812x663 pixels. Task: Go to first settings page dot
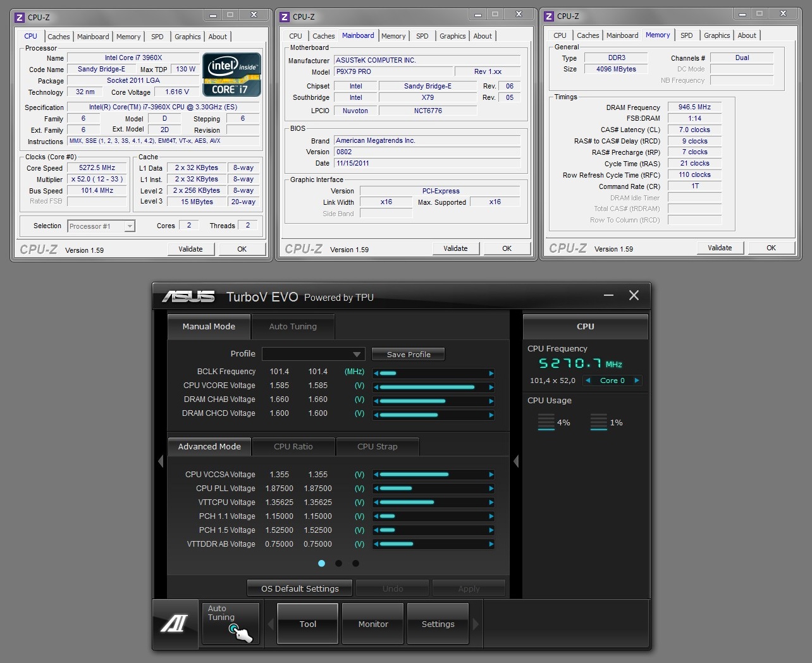321,563
